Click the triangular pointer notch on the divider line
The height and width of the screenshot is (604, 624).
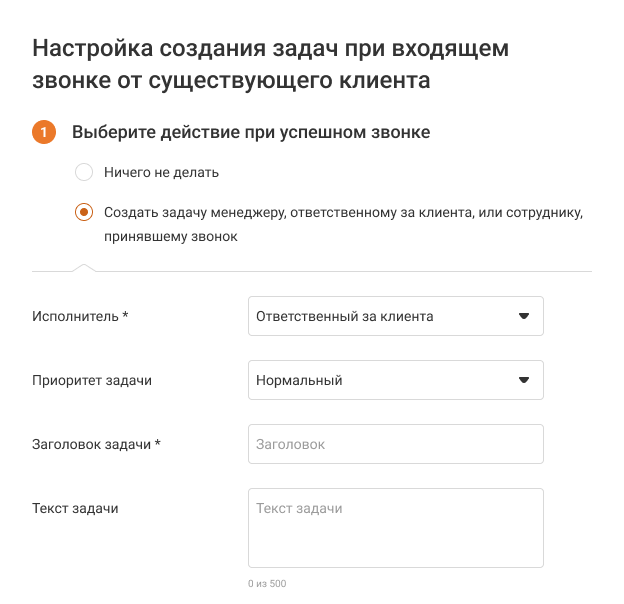(x=84, y=267)
